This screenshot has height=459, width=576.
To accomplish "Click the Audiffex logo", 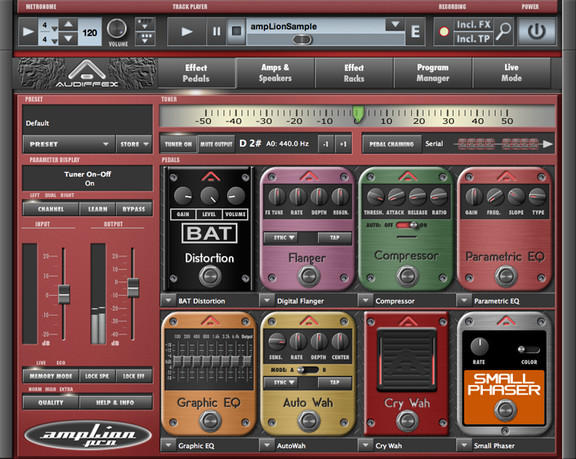I will pos(87,73).
